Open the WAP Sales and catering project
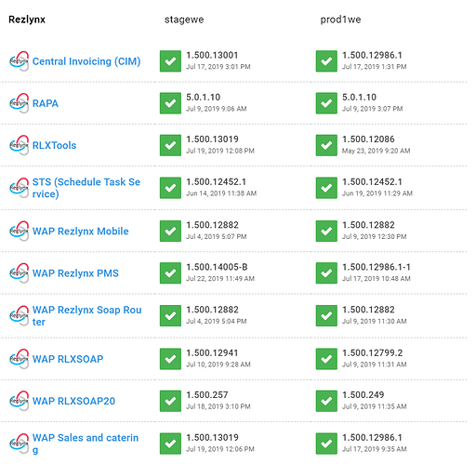Screen dimensions: 476x464 coord(86,444)
